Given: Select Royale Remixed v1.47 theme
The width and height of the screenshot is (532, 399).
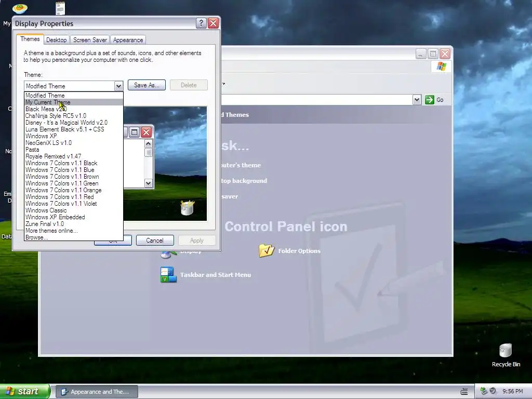Looking at the screenshot, I should tap(74, 156).
